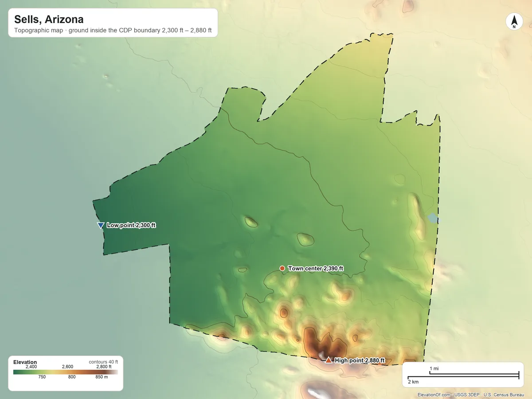
Task: Click the 2,400 ft legend tick label
Action: 31,367
